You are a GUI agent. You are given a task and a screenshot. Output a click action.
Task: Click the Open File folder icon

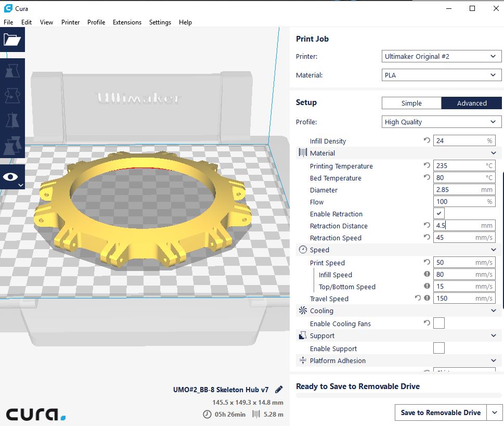click(x=12, y=40)
